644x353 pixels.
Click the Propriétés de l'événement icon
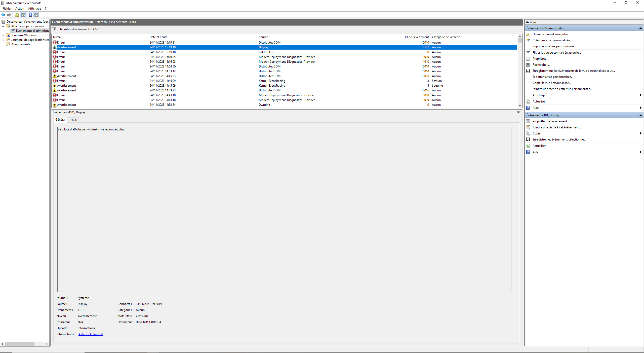point(528,121)
